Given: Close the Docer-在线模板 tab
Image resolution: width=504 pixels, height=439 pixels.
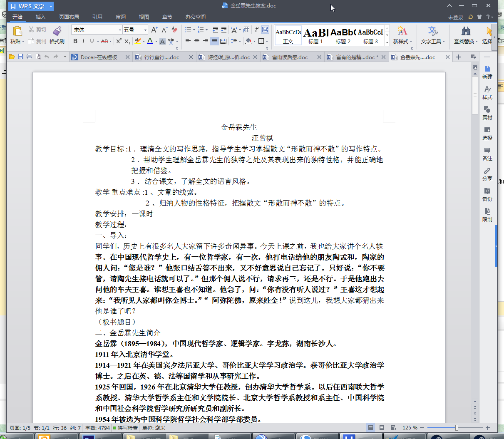Looking at the screenshot, I should [x=127, y=57].
